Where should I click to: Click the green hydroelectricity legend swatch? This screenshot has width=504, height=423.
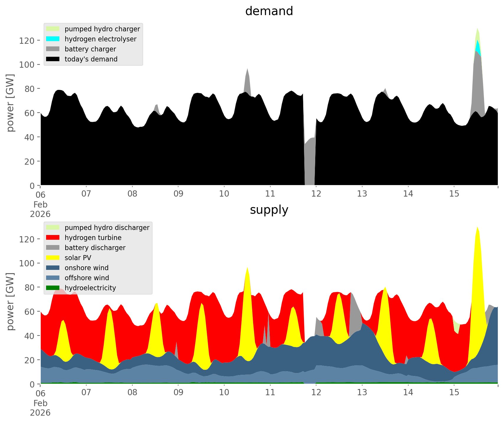[x=53, y=288]
